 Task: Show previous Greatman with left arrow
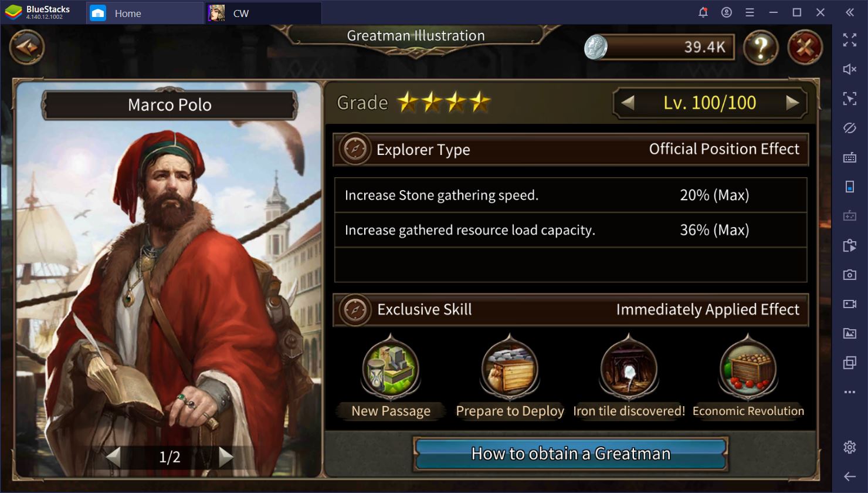pos(113,457)
